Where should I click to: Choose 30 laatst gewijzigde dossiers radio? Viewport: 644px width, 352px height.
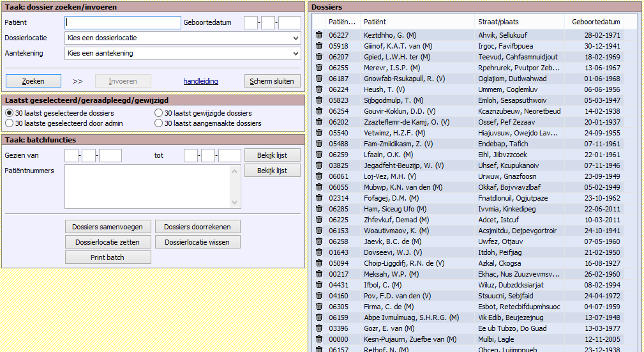coord(158,113)
